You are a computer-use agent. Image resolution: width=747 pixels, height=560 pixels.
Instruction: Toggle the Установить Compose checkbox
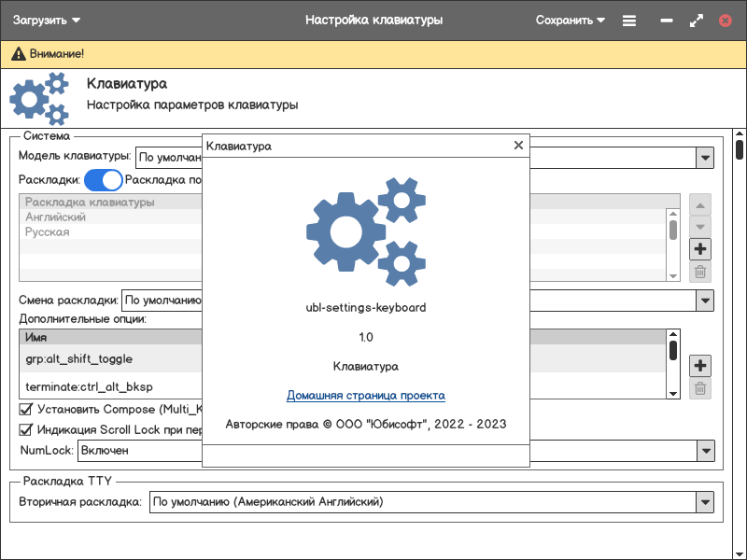click(x=26, y=409)
